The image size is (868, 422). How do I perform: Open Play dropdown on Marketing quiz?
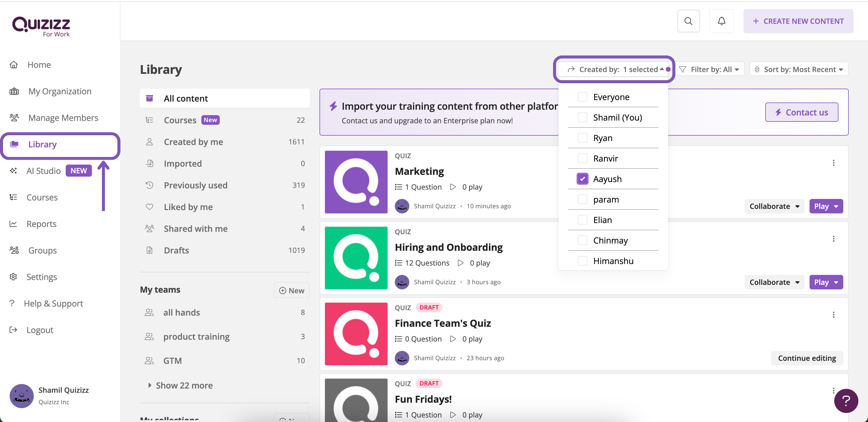826,206
